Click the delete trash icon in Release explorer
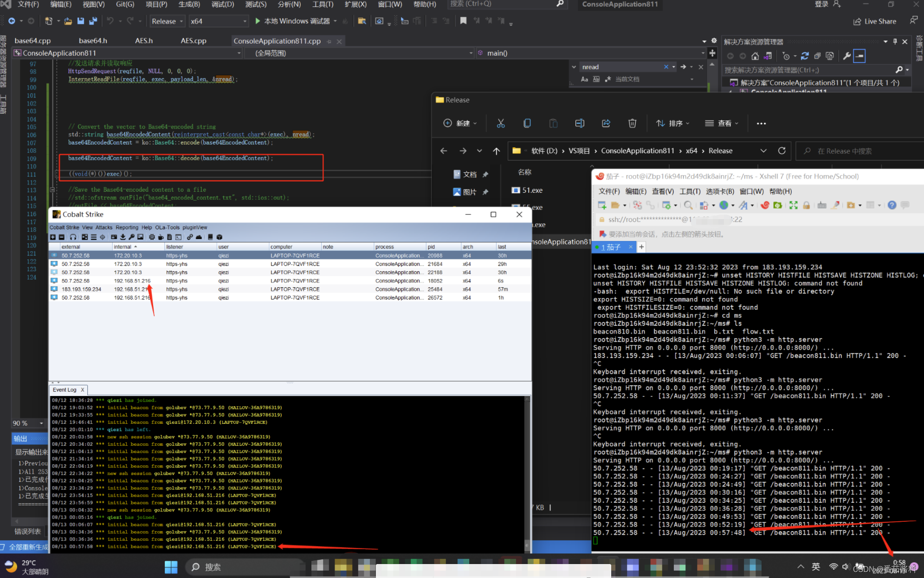Viewport: 924px width, 578px height. pyautogui.click(x=632, y=123)
